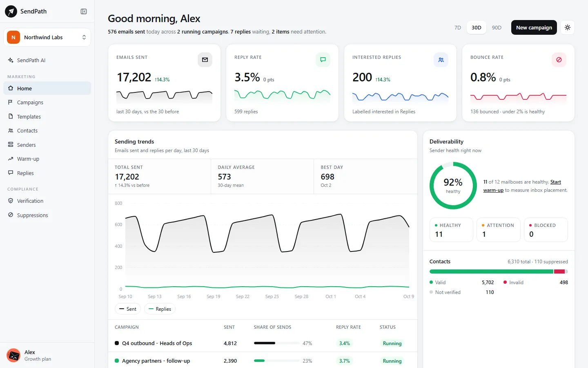Image resolution: width=588 pixels, height=368 pixels.
Task: Click the Home house icon in sidebar
Action: (11, 88)
